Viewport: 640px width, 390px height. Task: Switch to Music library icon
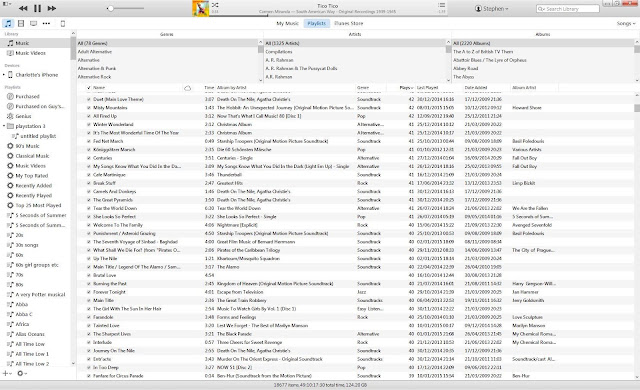pyautogui.click(x=8, y=24)
